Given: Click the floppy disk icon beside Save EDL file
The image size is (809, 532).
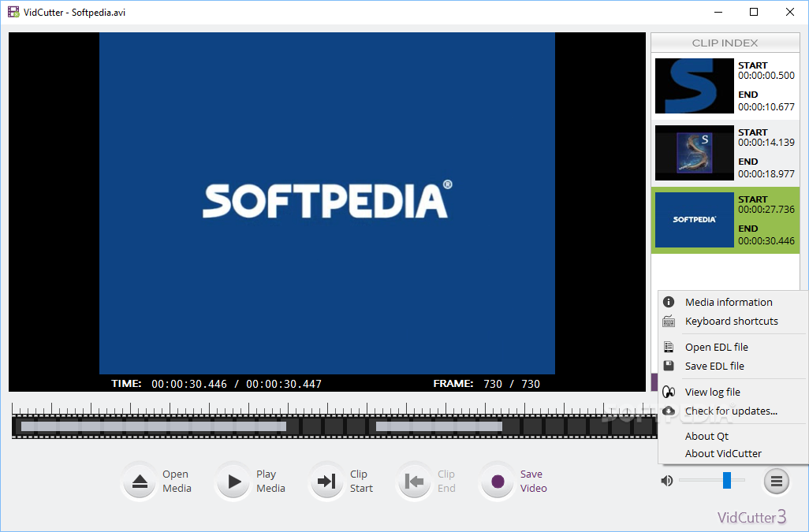Looking at the screenshot, I should click(669, 366).
